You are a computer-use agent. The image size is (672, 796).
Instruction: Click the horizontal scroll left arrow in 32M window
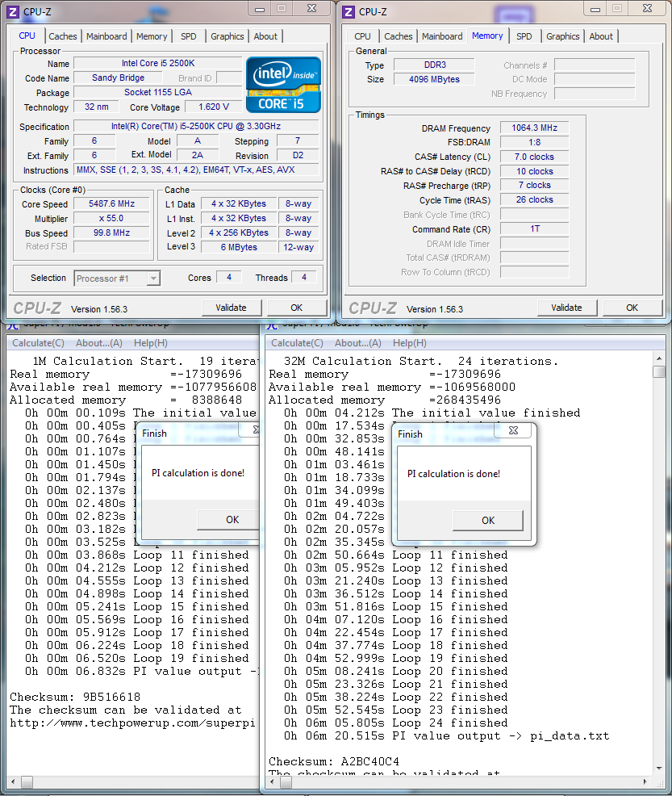[x=273, y=781]
